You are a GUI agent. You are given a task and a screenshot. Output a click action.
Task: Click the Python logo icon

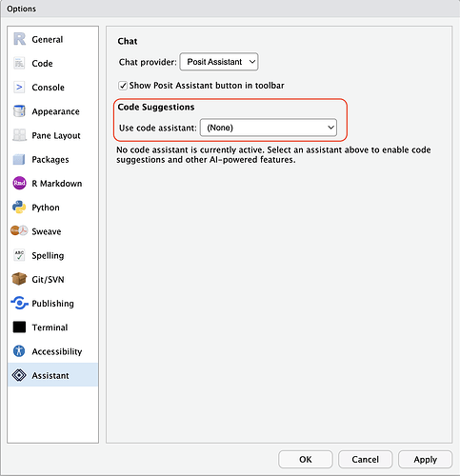coord(19,208)
